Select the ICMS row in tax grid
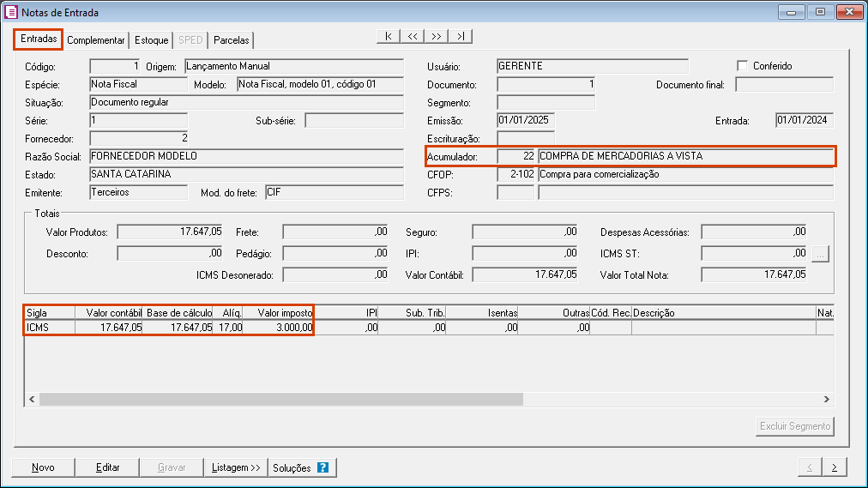 (x=49, y=327)
